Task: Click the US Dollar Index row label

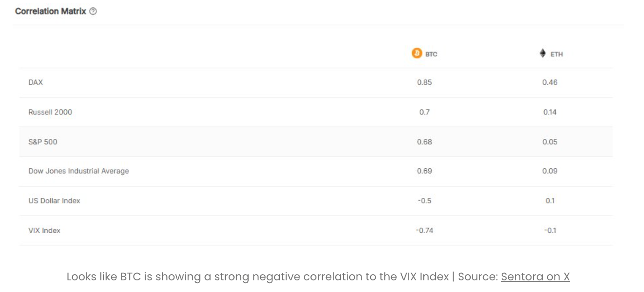Action: (54, 201)
